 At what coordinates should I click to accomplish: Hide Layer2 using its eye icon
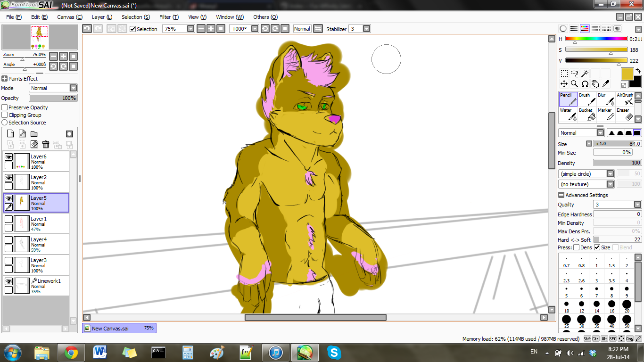8,178
